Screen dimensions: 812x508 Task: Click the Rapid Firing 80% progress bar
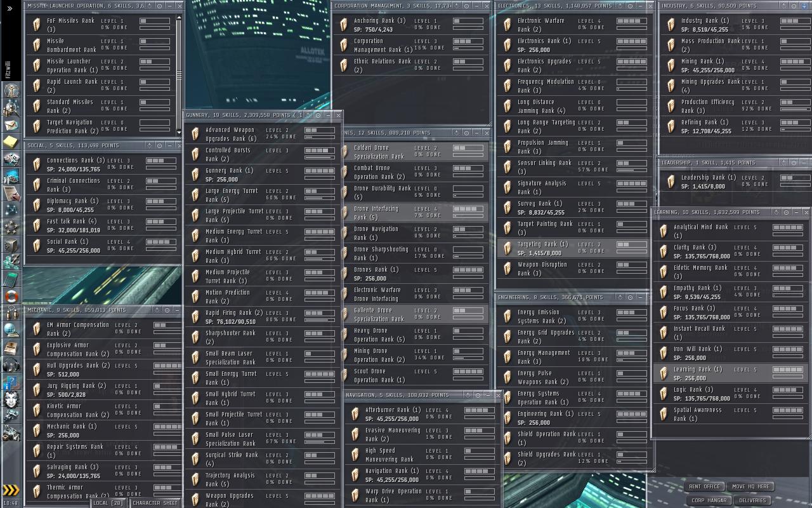pos(320,320)
